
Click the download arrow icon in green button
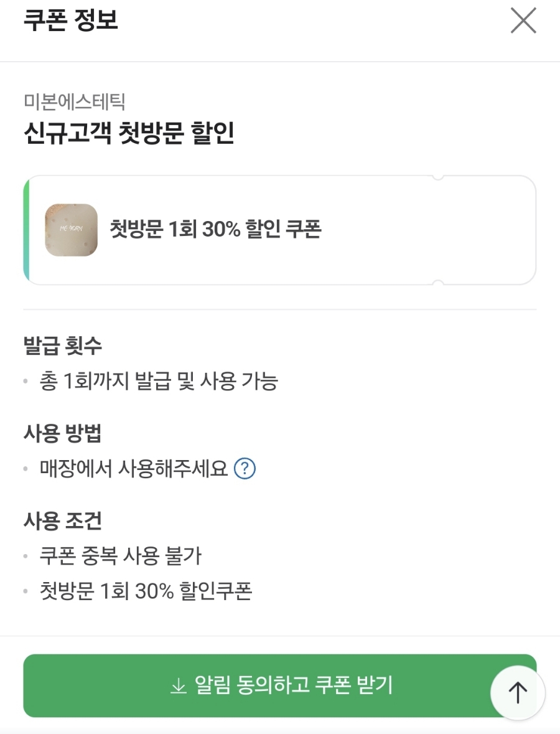(x=179, y=686)
